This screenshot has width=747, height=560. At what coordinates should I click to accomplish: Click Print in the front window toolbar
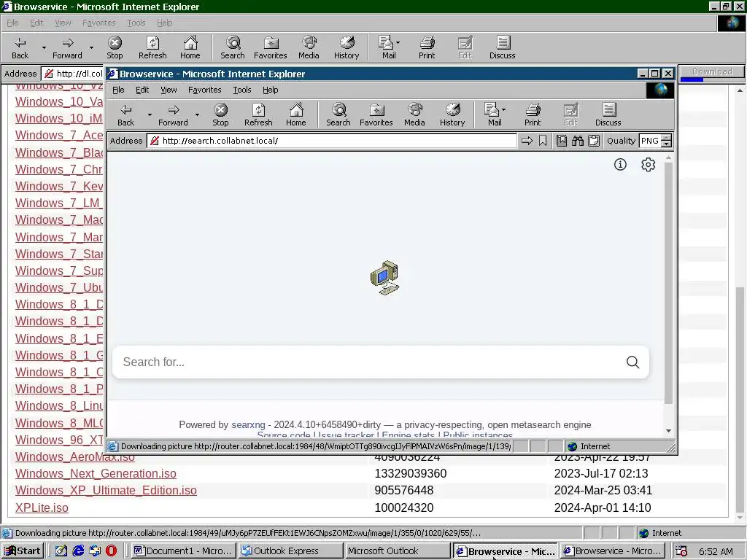click(533, 114)
